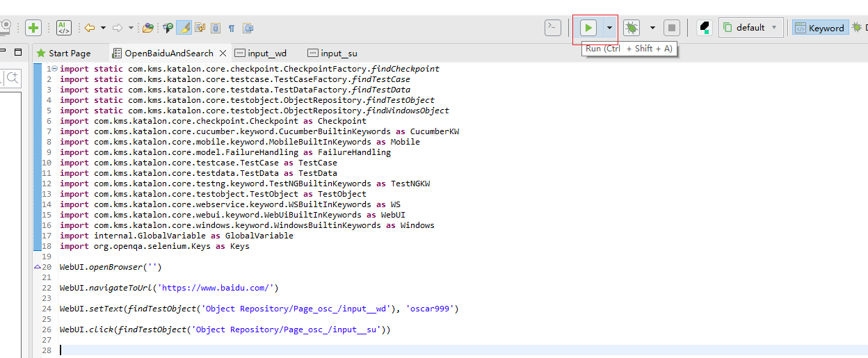Click the CucumberBuiltinKeywords import on line 7

click(259, 131)
